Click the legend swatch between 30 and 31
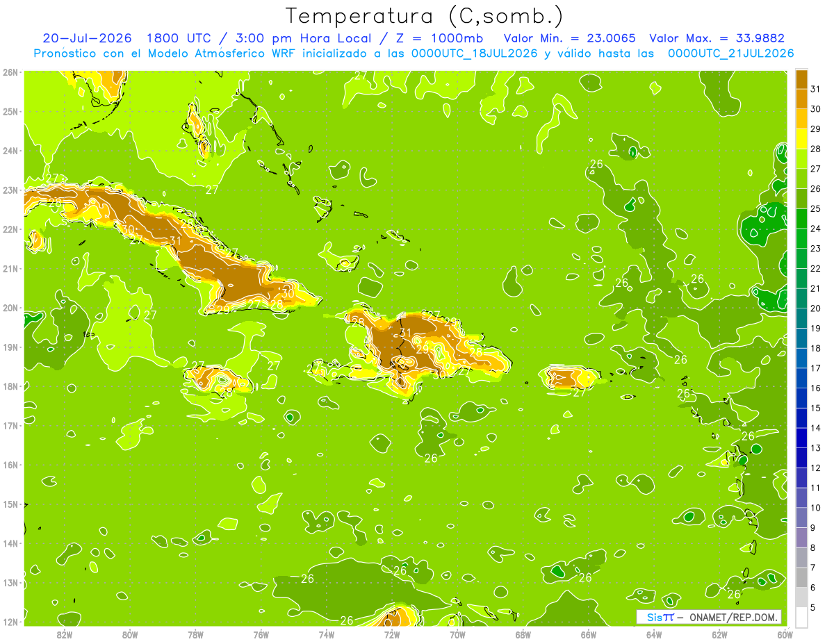The image size is (834, 644). pyautogui.click(x=801, y=99)
